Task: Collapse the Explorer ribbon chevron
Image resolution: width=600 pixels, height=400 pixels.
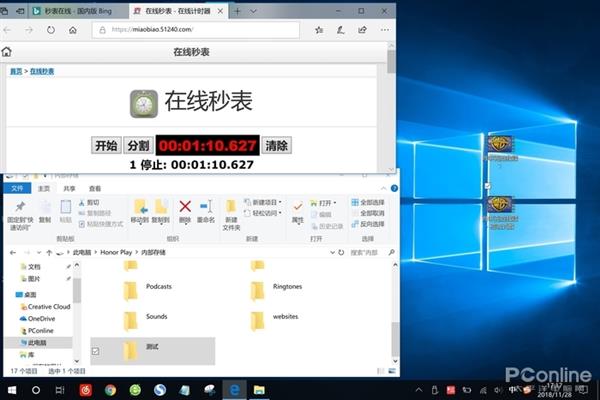Action: pos(383,188)
